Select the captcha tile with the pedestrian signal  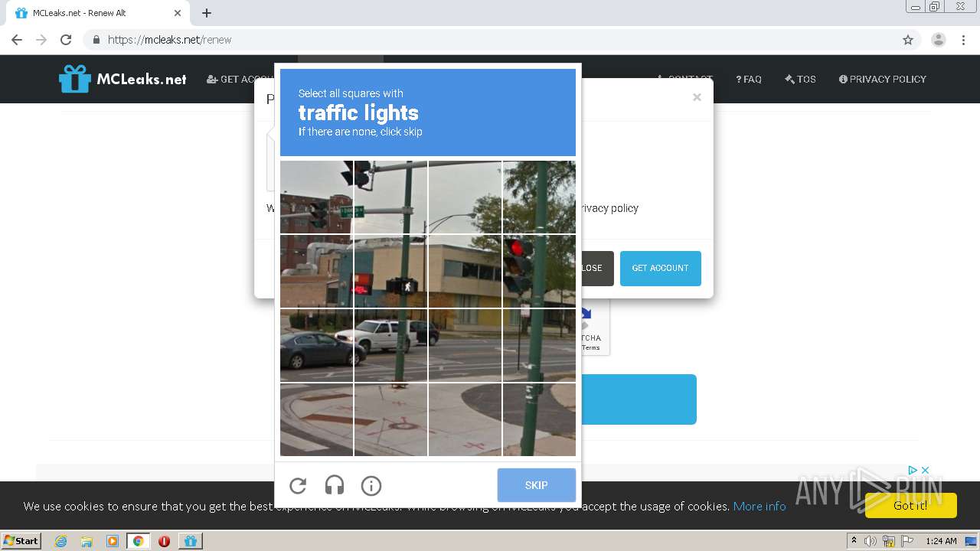tap(390, 271)
